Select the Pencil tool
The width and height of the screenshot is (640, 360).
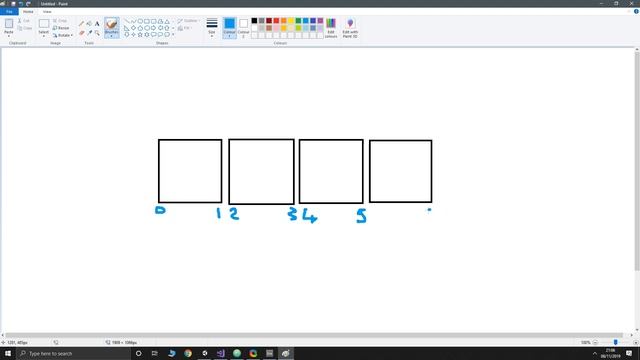(82, 24)
